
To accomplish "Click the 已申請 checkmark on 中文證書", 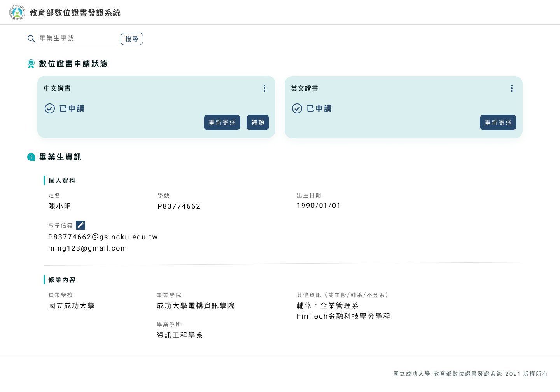I will (50, 108).
